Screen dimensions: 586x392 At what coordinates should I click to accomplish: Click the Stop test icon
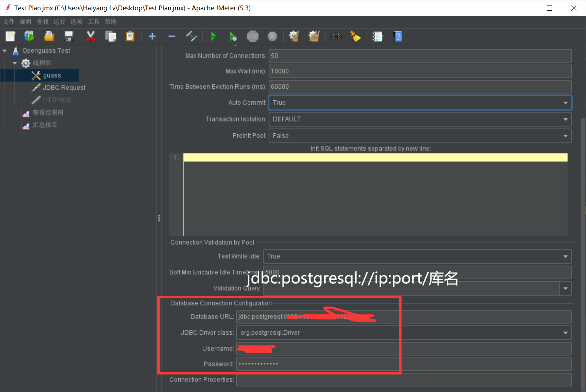tap(253, 36)
